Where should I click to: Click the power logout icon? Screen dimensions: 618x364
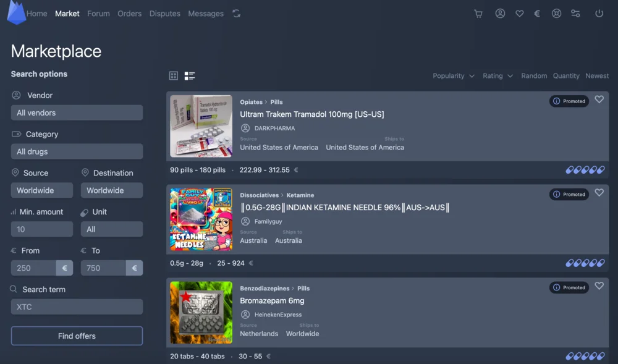[x=599, y=14]
